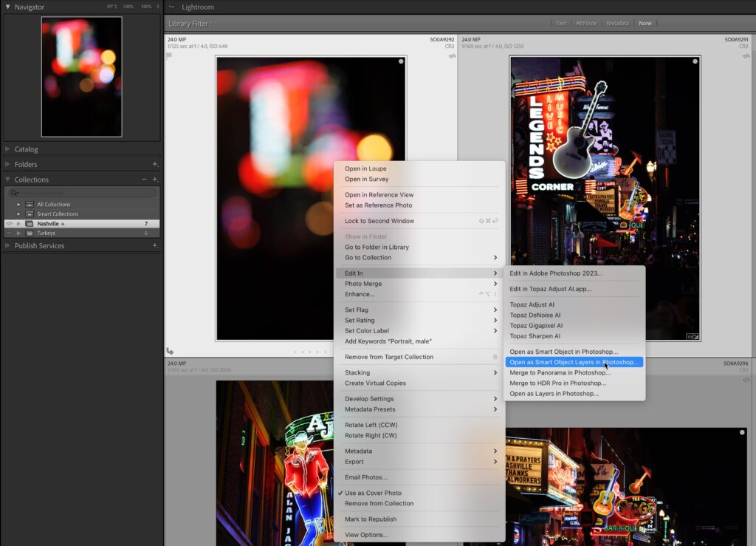Open the Set Color Label submenu
The width and height of the screenshot is (756, 546).
point(419,331)
